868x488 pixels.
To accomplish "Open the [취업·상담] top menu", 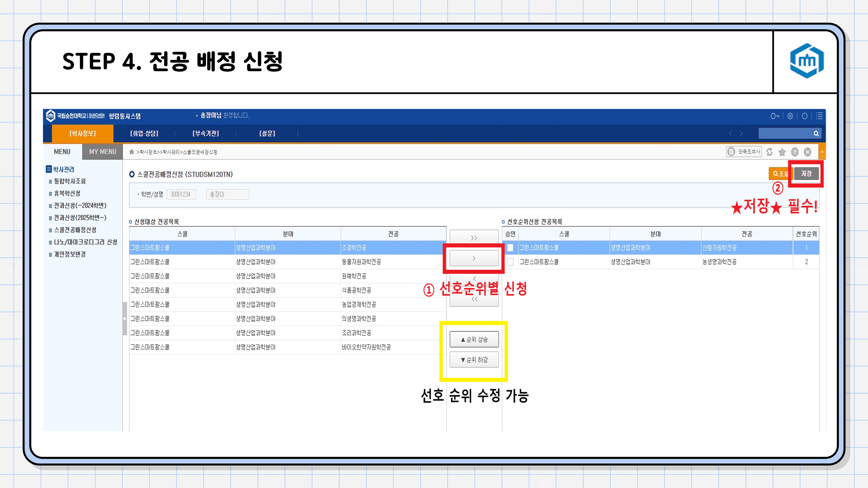I will tap(144, 134).
